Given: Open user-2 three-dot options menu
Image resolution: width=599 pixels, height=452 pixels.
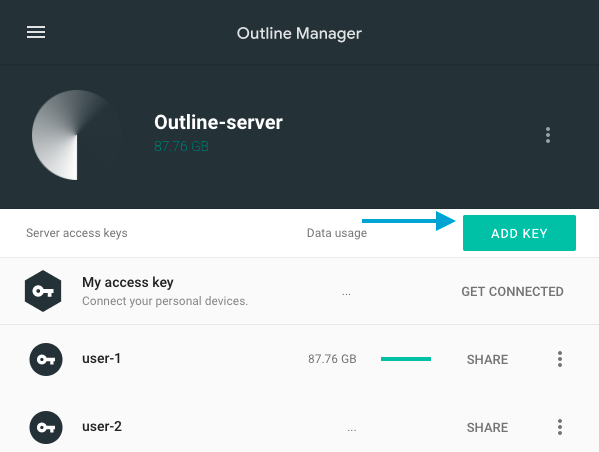Looking at the screenshot, I should [560, 427].
